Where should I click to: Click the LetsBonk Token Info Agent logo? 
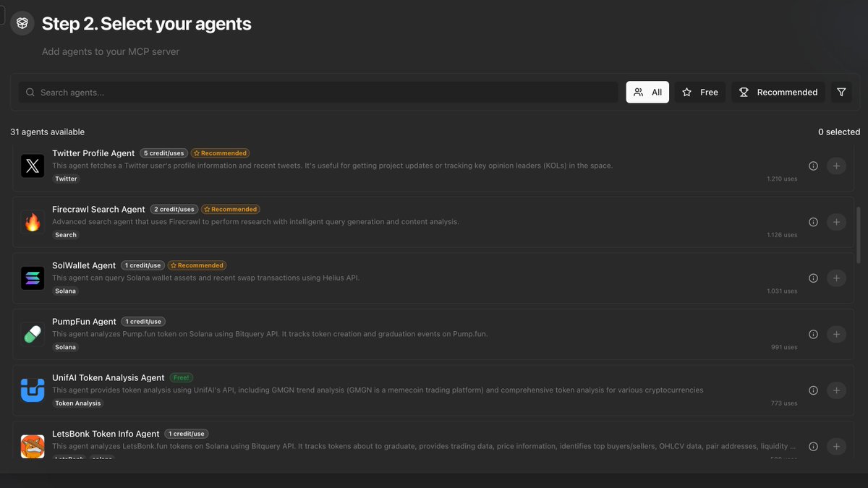click(x=33, y=446)
